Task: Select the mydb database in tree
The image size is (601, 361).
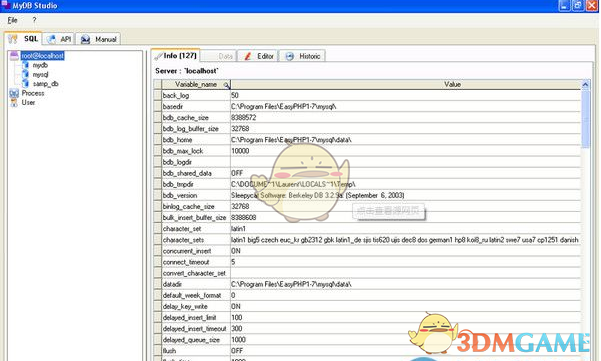Action: pos(40,65)
